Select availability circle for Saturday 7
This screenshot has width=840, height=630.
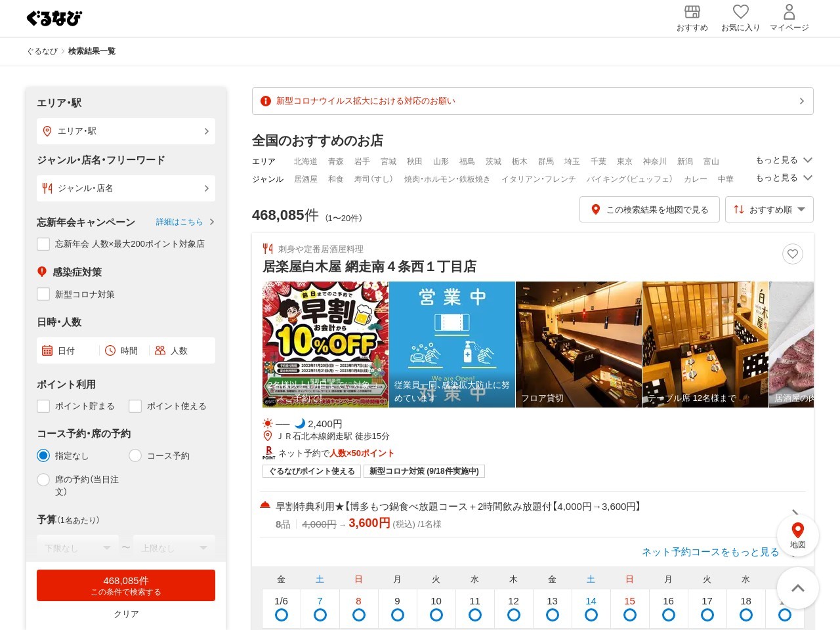[x=320, y=615]
